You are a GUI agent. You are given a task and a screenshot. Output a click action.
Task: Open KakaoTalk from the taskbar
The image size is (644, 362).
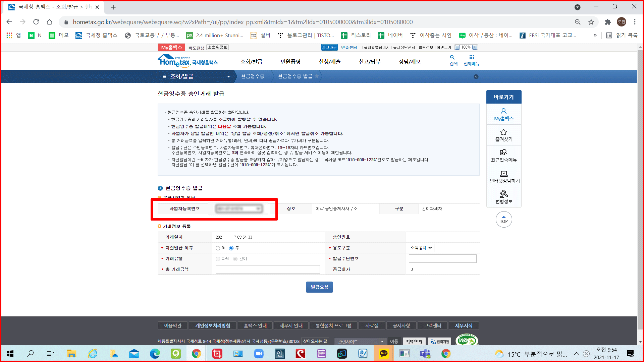[x=383, y=354]
